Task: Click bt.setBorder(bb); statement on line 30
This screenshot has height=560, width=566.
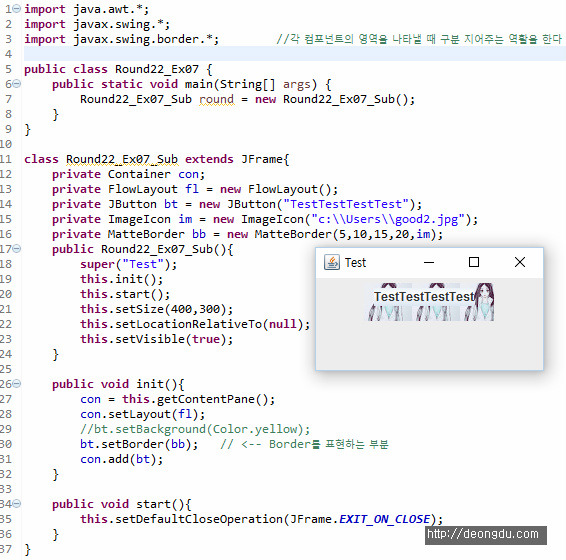Action: click(x=139, y=444)
